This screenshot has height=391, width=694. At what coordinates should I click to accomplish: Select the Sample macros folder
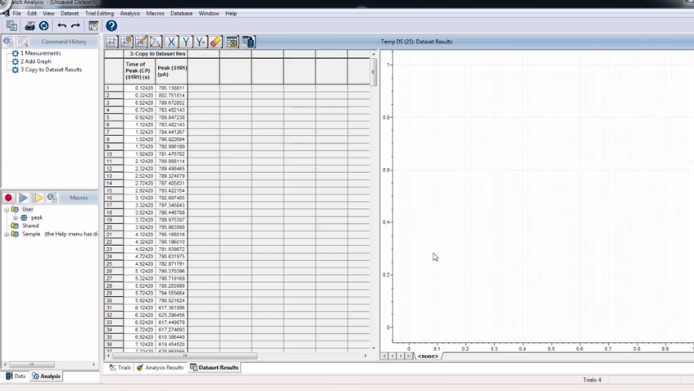coord(31,234)
